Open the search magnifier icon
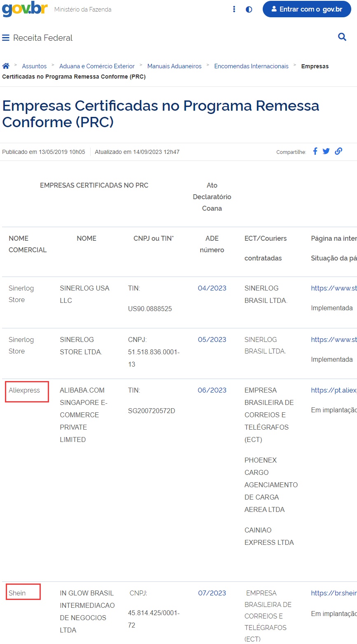Viewport: 357px width, 644px height. pos(342,37)
